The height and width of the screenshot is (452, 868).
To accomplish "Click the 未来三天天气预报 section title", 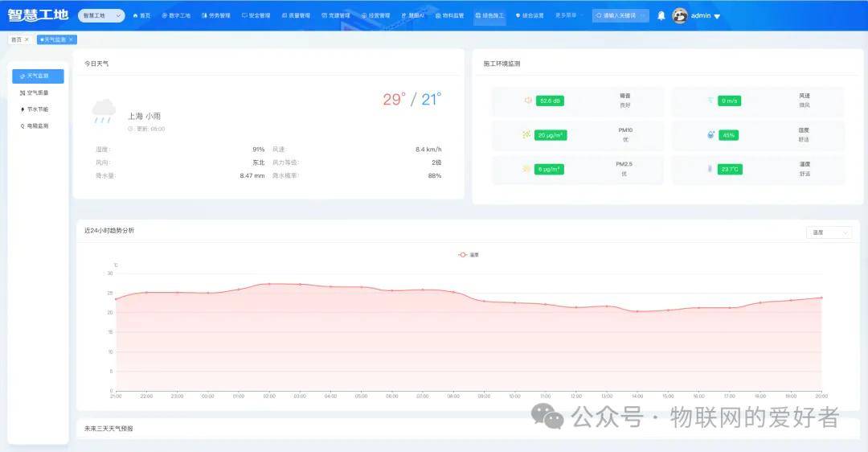I will click(x=108, y=428).
